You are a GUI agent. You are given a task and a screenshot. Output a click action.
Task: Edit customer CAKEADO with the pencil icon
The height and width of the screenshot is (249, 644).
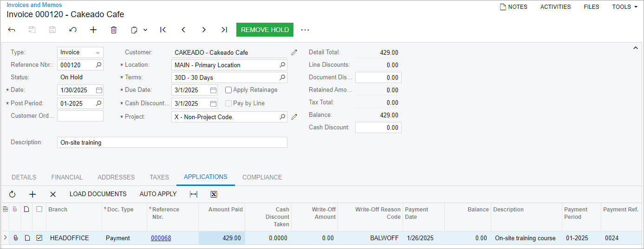click(294, 52)
